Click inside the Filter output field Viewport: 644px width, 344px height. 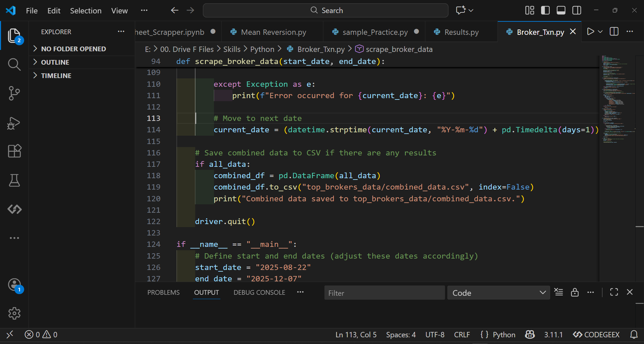point(384,292)
